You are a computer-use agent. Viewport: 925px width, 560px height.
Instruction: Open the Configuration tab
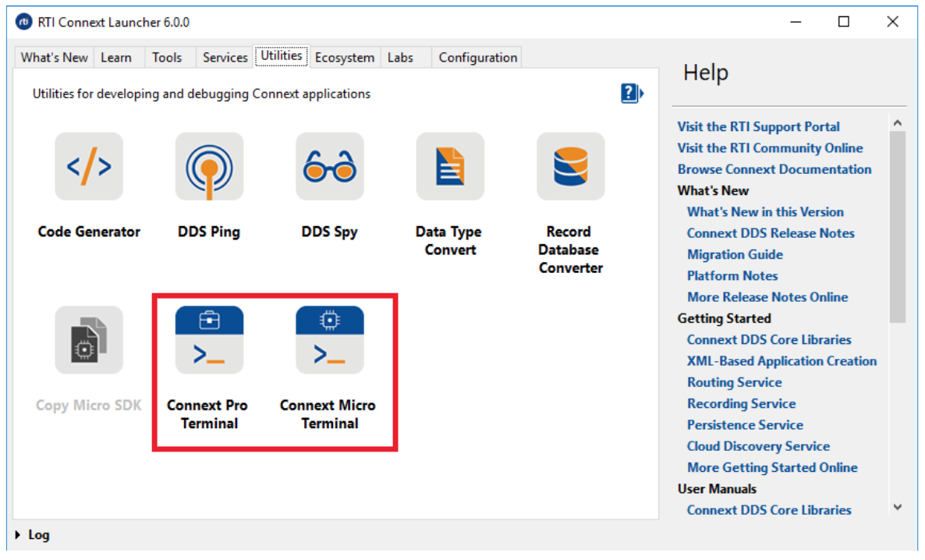tap(477, 58)
